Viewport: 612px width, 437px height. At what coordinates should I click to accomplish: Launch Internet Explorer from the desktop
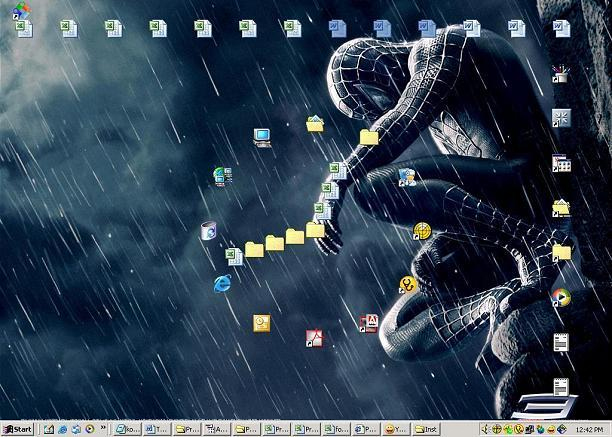(x=221, y=284)
